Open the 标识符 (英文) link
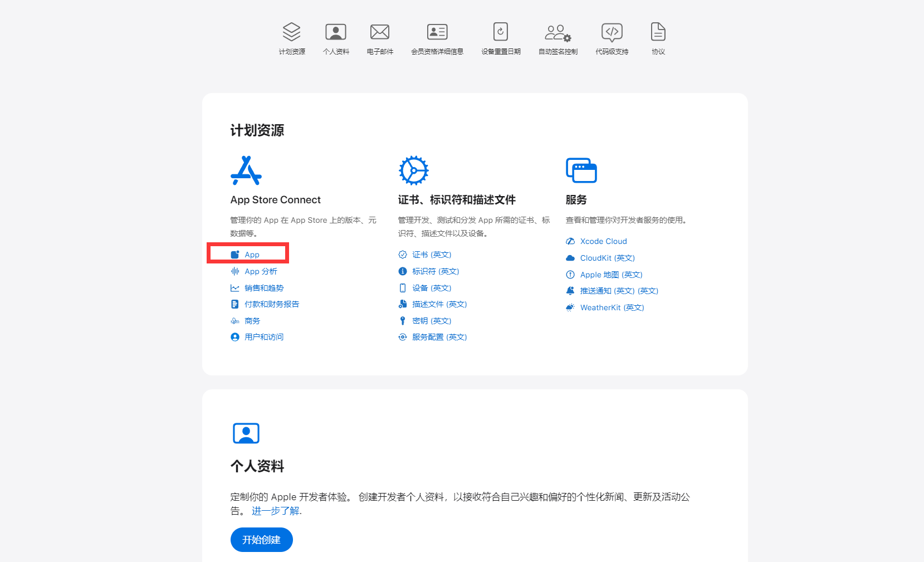 (436, 271)
